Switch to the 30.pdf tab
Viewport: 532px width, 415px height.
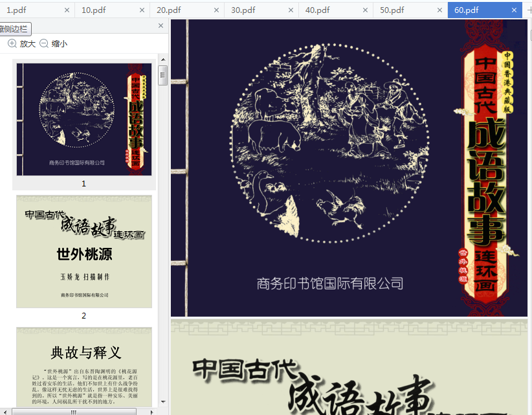point(261,10)
